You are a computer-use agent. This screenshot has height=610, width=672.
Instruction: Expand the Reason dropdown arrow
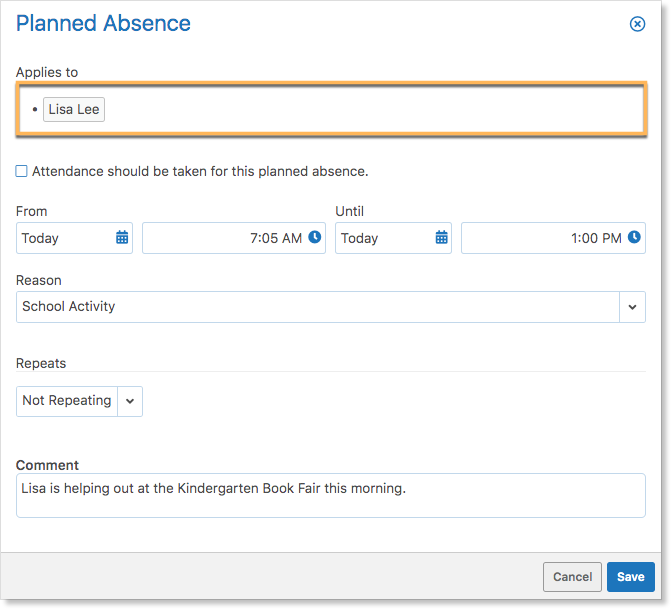point(632,307)
